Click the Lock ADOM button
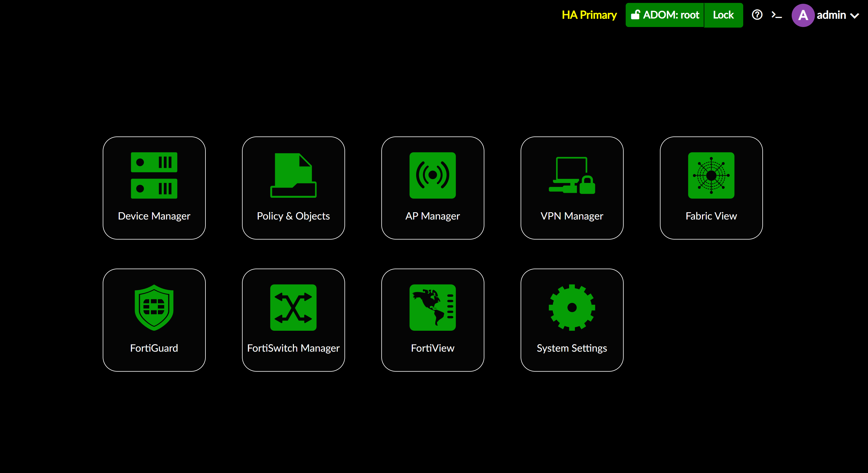This screenshot has height=473, width=868. [x=723, y=15]
